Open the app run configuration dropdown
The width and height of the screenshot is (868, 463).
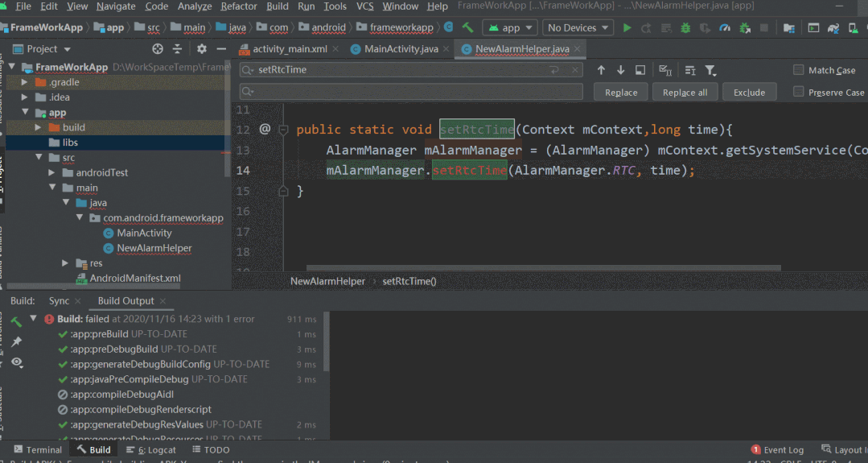coord(511,28)
